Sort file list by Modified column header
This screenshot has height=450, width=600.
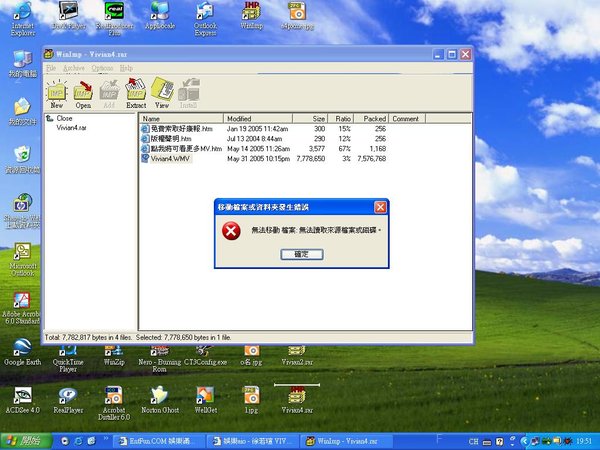258,119
